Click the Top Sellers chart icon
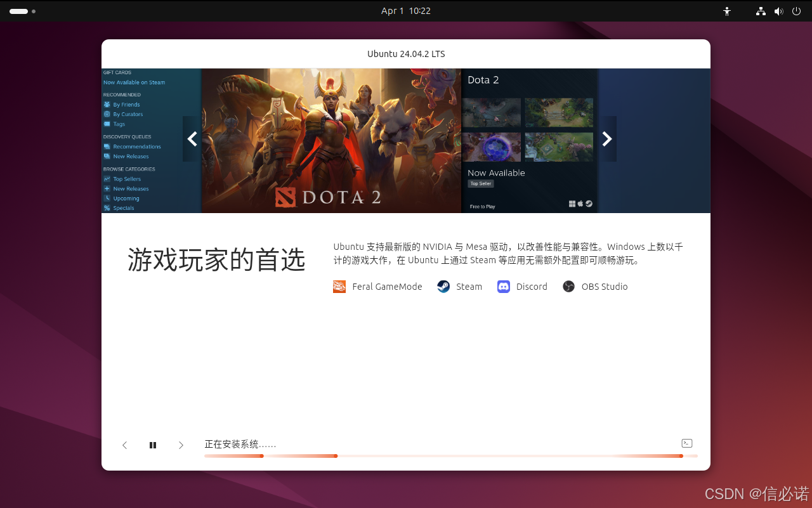Image resolution: width=812 pixels, height=508 pixels. click(108, 179)
